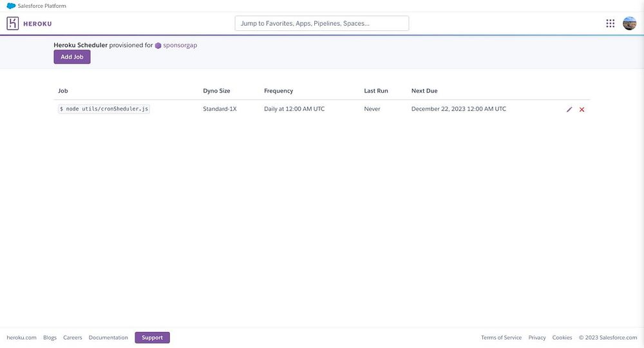This screenshot has height=348, width=644.
Task: Edit the cronSheduler job with pencil icon
Action: (x=569, y=109)
